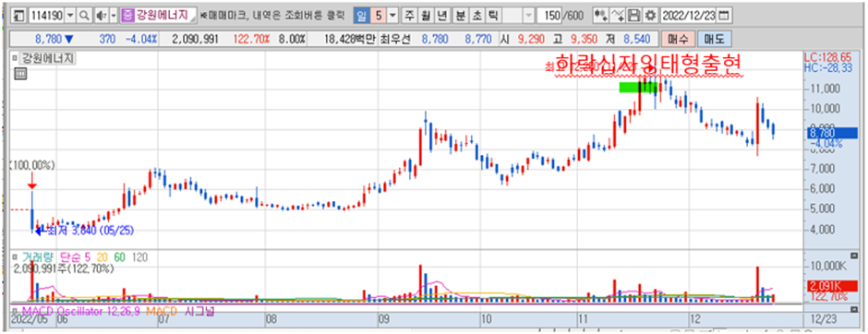Viewport: 868px width, 334px height.
Task: Click the HC:-28.33 text
Action: tap(827, 67)
